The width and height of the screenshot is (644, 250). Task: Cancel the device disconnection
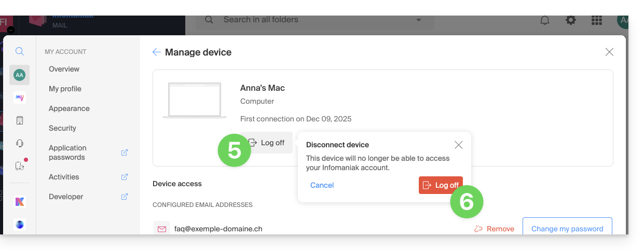(322, 185)
